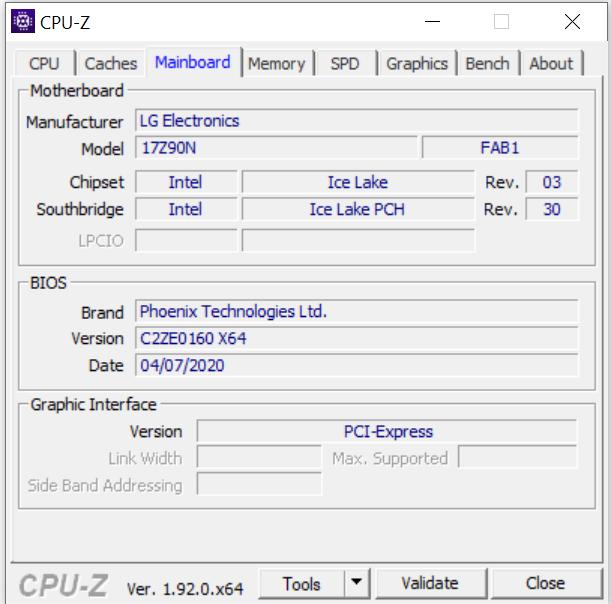Click the southbridge Rev. 30 value
The height and width of the screenshot is (604, 611).
click(x=552, y=209)
